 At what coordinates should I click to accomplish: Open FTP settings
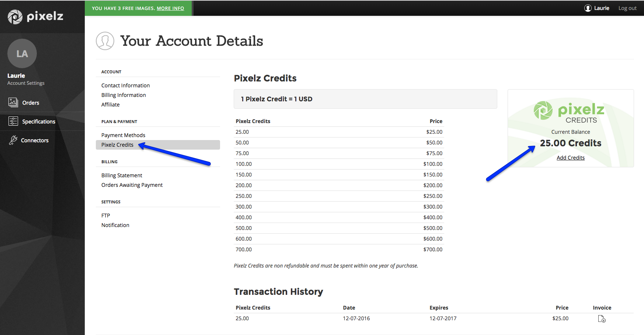[106, 216]
